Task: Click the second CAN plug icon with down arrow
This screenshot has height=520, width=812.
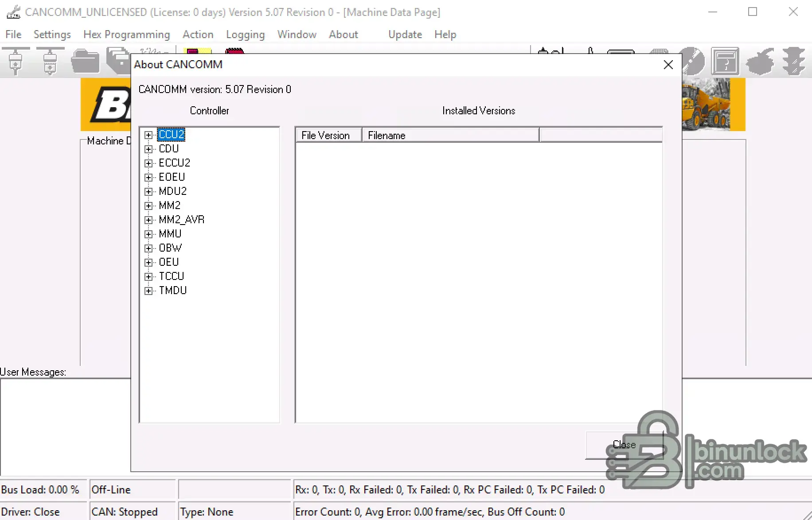Action: click(50, 61)
